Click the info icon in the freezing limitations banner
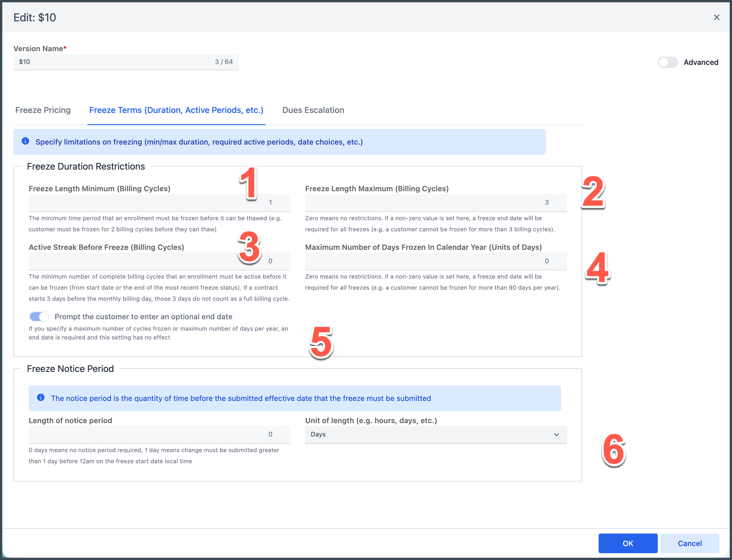 pos(25,141)
